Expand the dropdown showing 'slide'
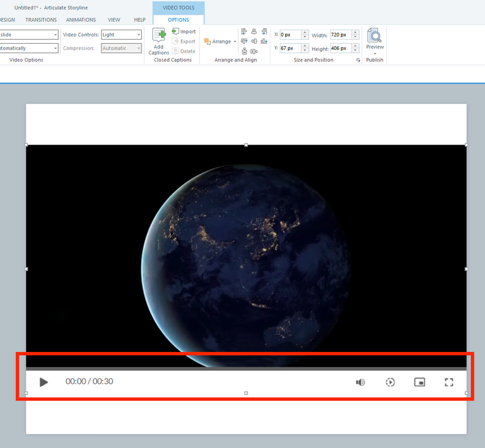Screen dimensions: 485x448 pos(55,35)
